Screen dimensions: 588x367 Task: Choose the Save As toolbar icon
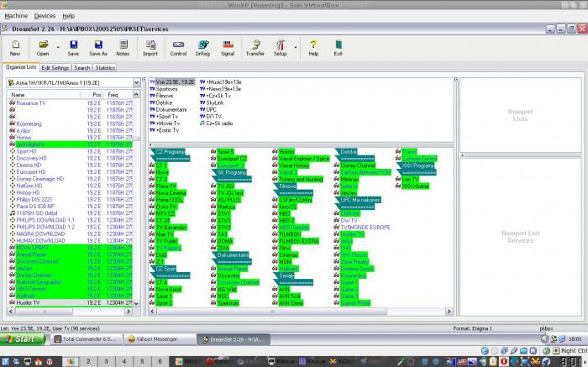[98, 48]
